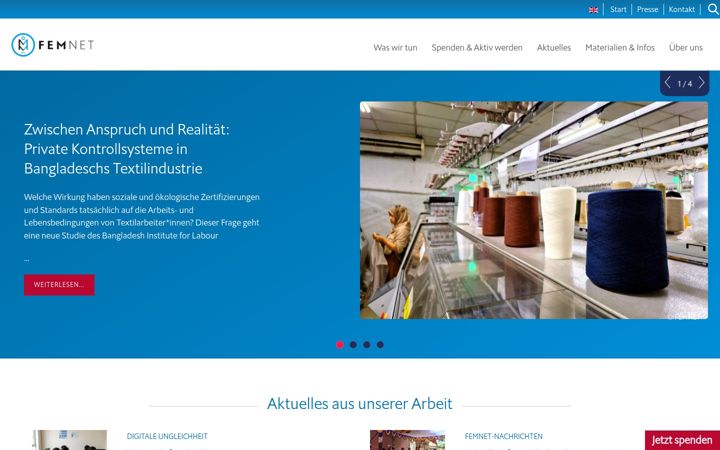Screen dimensions: 720x450
Task: Open the Start link in top bar
Action: click(618, 9)
